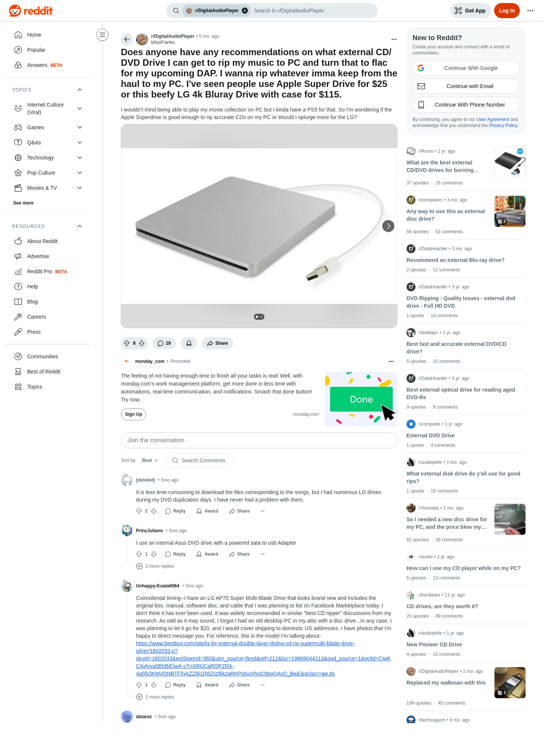
Task: Open the post's three-dot options menu
Action: (394, 39)
